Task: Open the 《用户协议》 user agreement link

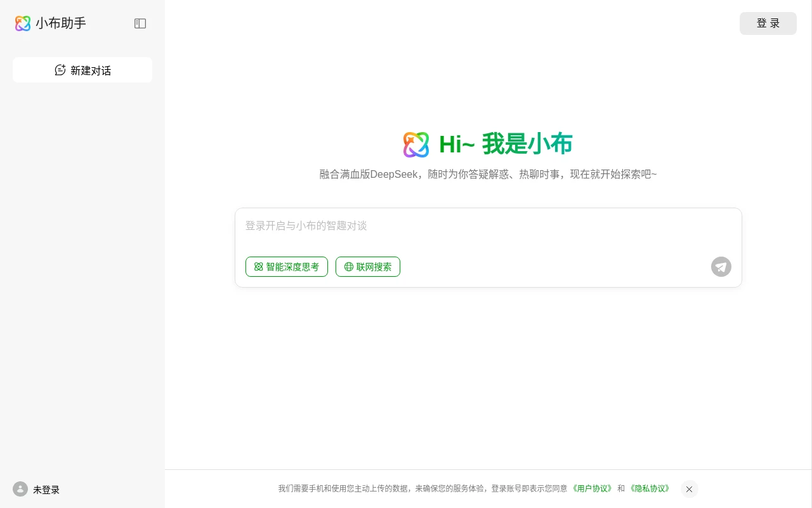Action: (x=593, y=488)
